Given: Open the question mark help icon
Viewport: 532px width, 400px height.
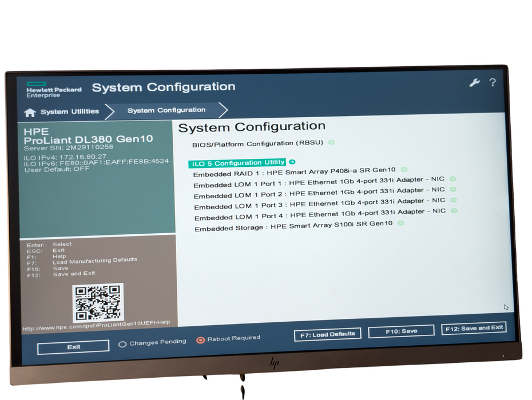Looking at the screenshot, I should (493, 82).
